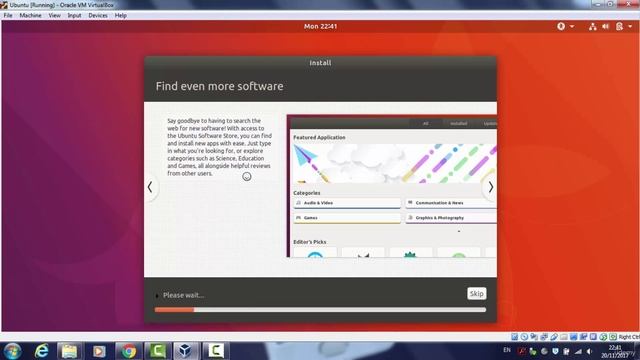Image resolution: width=640 pixels, height=360 pixels.
Task: Open the Windows Start button
Action: (x=12, y=351)
